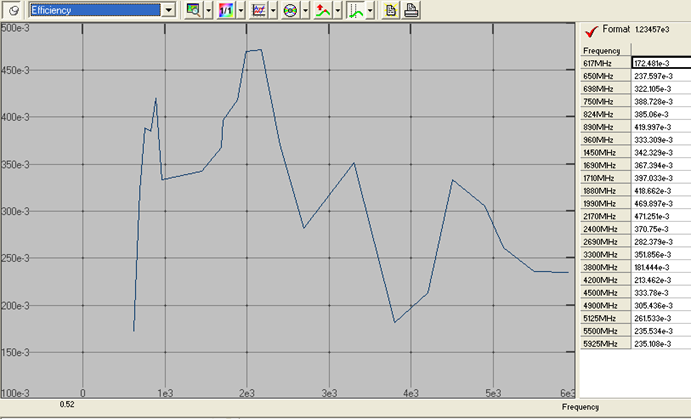Click the 367.394e-3 cell
The height and width of the screenshot is (419, 691).
[x=661, y=165]
